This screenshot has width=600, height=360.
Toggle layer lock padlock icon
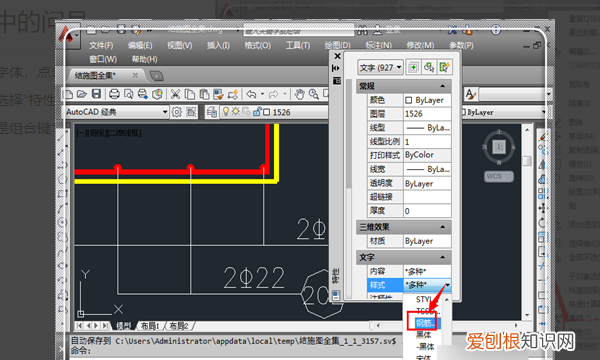click(x=257, y=112)
